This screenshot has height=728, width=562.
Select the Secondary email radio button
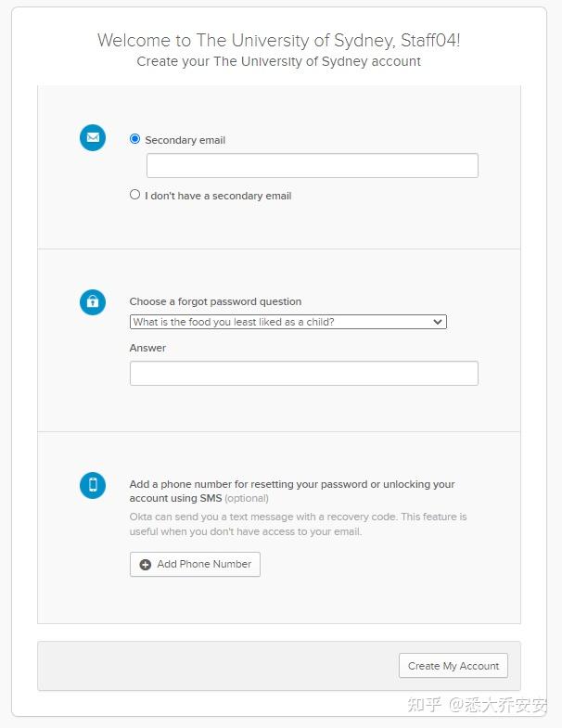click(135, 139)
